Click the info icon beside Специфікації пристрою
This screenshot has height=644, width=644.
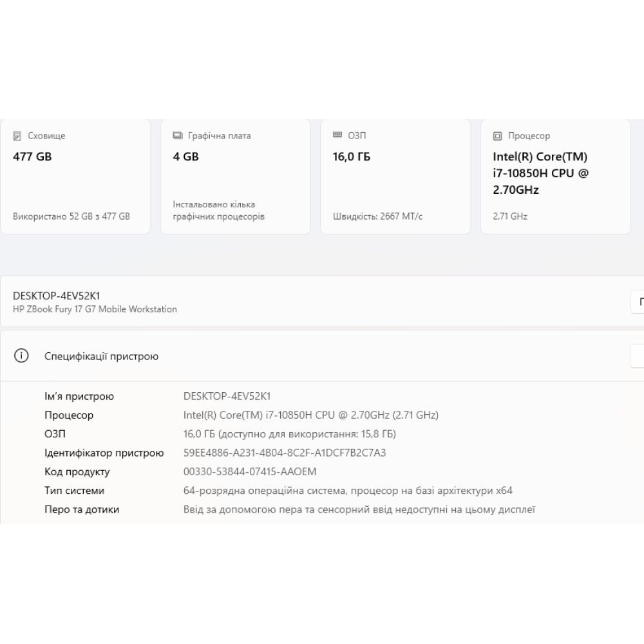(21, 355)
